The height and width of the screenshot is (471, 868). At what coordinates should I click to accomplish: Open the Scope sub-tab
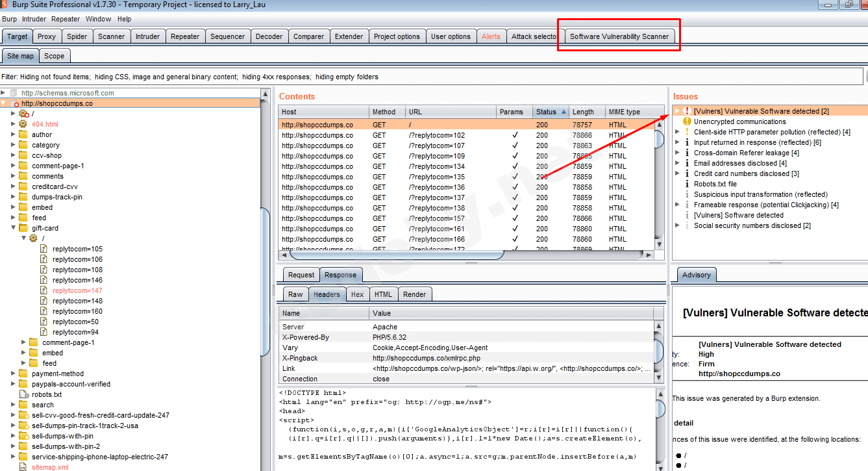pyautogui.click(x=54, y=56)
